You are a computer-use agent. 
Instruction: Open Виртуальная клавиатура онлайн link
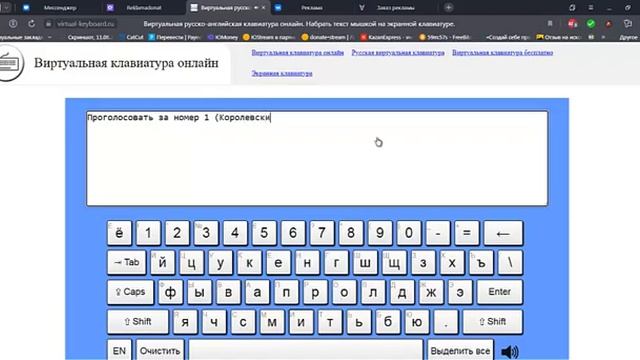pos(298,53)
